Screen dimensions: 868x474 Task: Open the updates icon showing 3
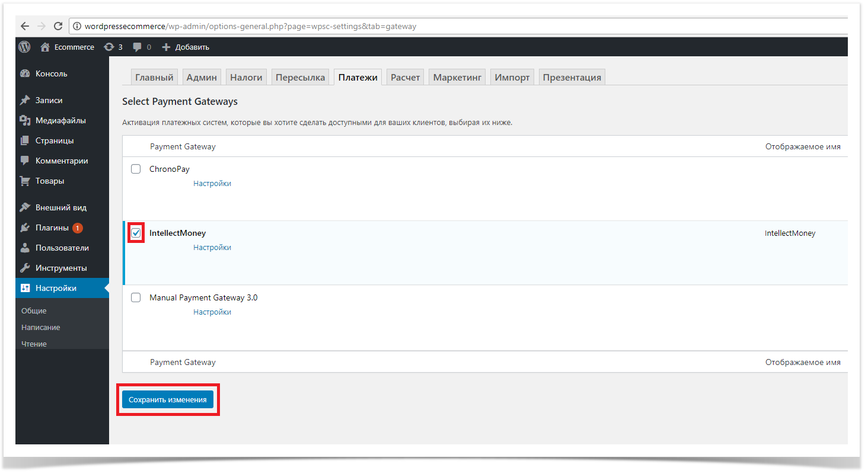pos(109,47)
